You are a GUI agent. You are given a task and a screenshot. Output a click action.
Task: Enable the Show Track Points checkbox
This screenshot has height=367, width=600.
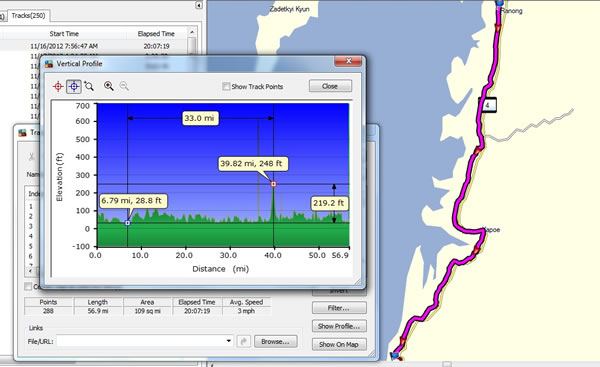(226, 86)
